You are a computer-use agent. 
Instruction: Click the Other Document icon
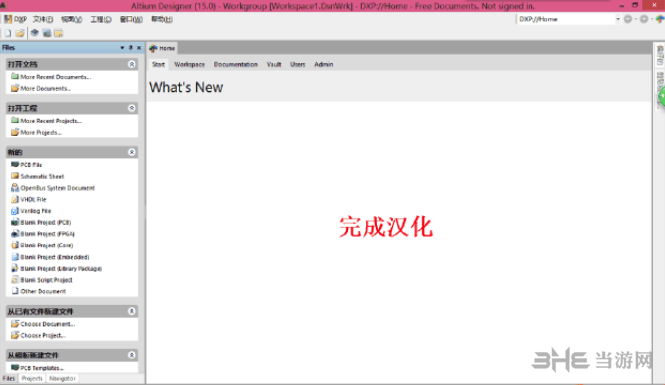coord(15,291)
